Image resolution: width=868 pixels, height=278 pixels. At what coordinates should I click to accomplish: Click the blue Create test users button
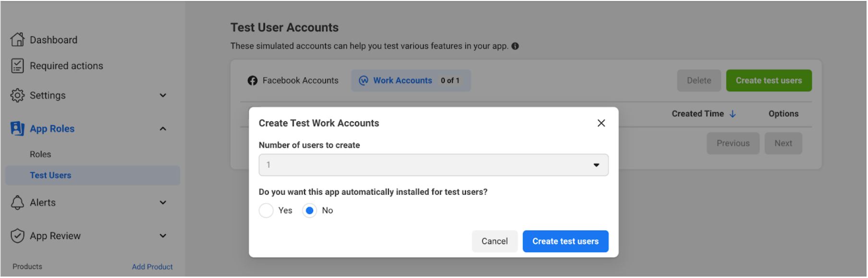tap(565, 241)
